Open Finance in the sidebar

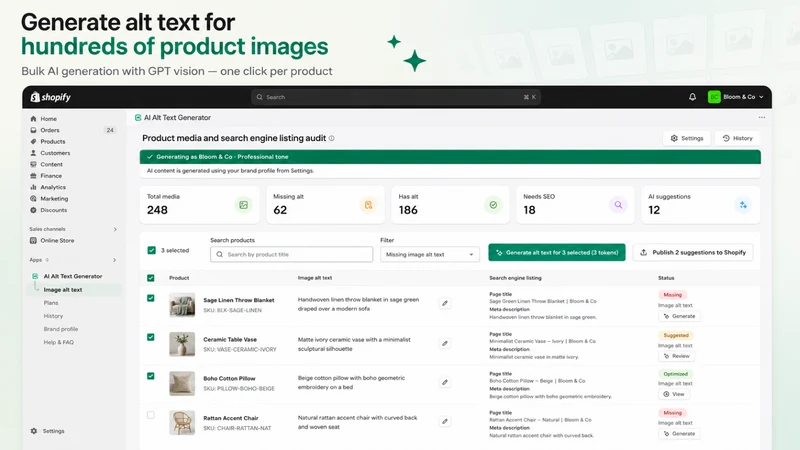click(x=51, y=176)
